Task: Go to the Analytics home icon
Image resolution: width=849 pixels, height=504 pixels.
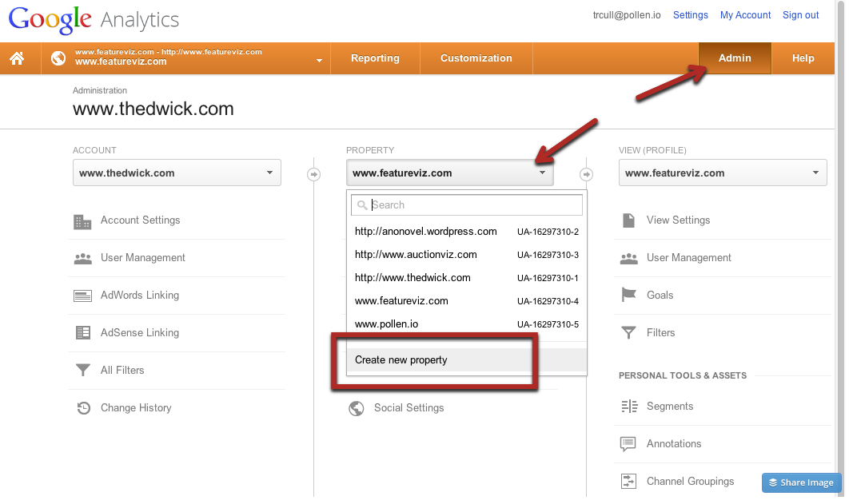Action: [17, 58]
